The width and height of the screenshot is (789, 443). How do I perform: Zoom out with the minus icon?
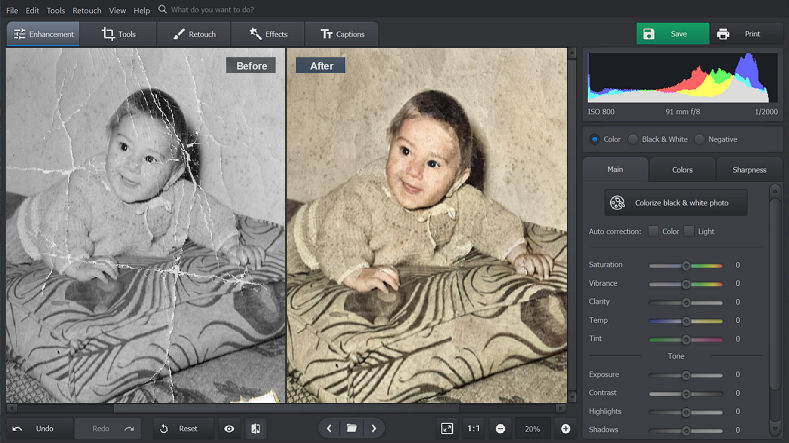pos(500,428)
